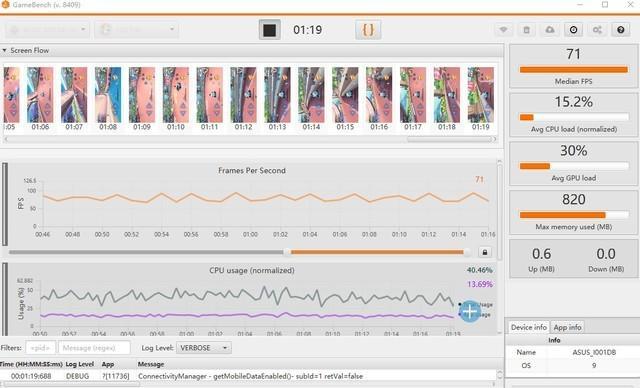The height and width of the screenshot is (388, 640).
Task: Collapse the Screen Flow section
Action: [4, 50]
